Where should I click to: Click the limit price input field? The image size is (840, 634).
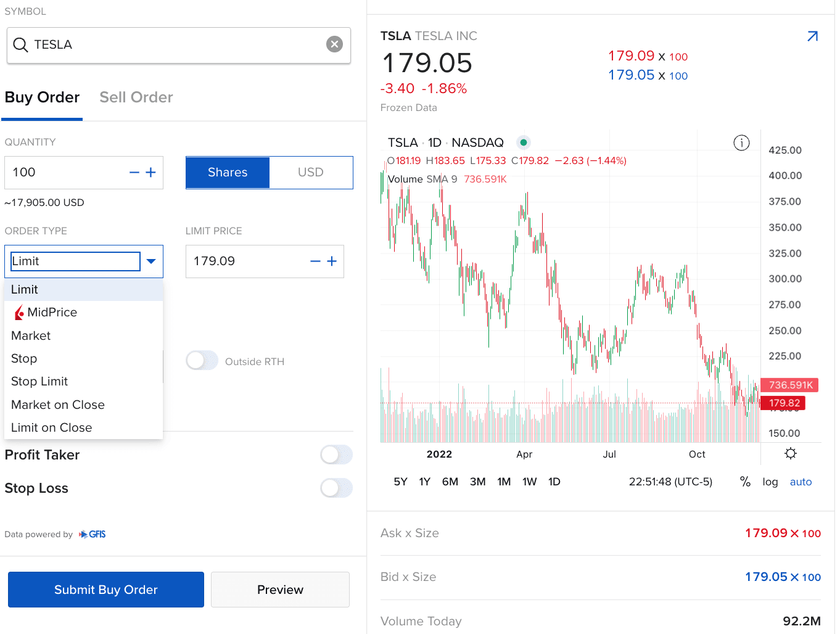247,261
